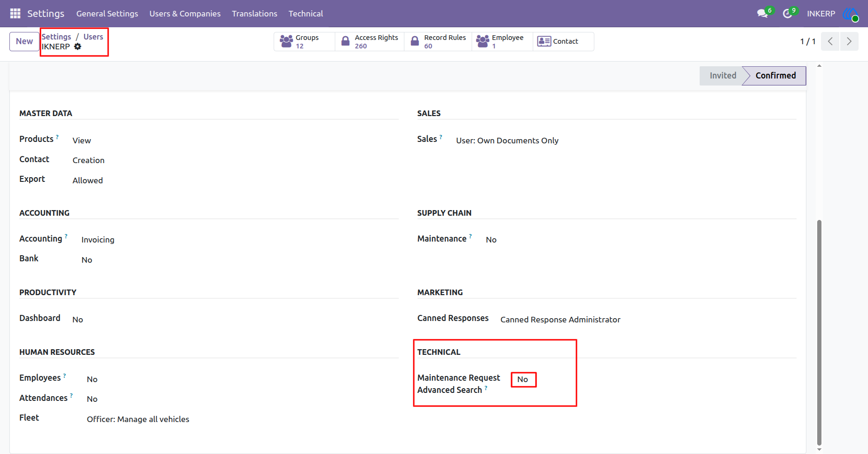The width and height of the screenshot is (868, 454).
Task: Open Maintenance Request Advanced Search dropdown
Action: [x=523, y=379]
